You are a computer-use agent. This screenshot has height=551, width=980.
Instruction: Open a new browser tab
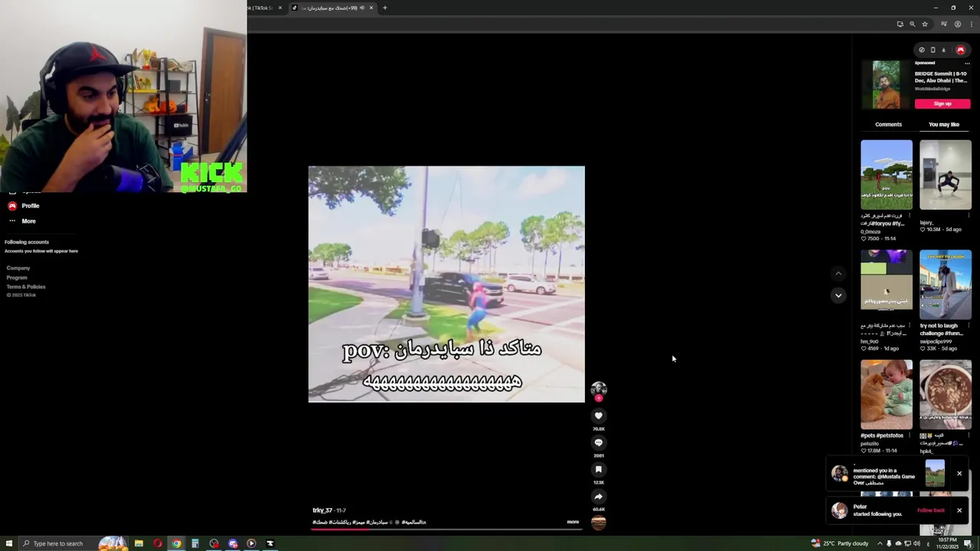tap(385, 8)
